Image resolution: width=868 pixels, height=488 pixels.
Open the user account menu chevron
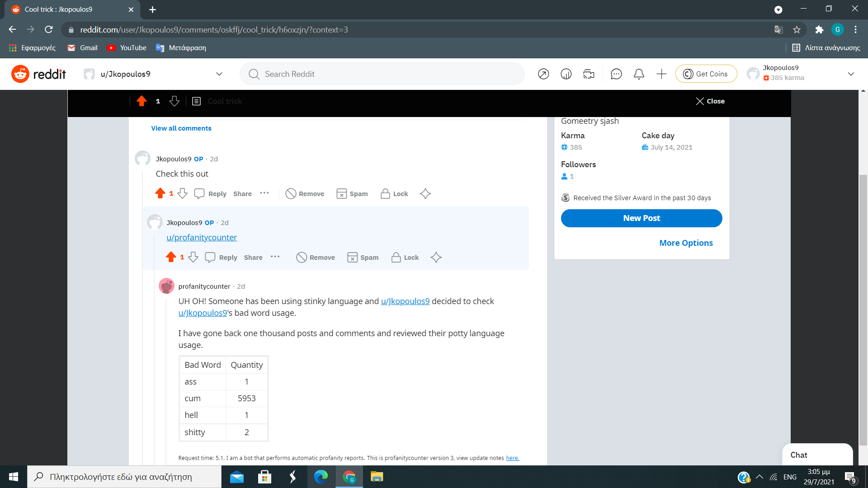click(851, 74)
